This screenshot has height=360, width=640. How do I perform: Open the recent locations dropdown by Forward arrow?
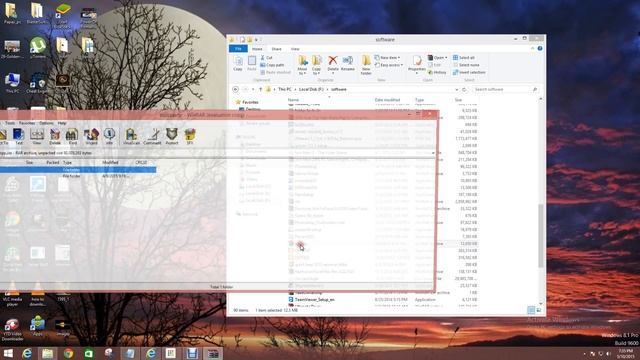[x=253, y=89]
